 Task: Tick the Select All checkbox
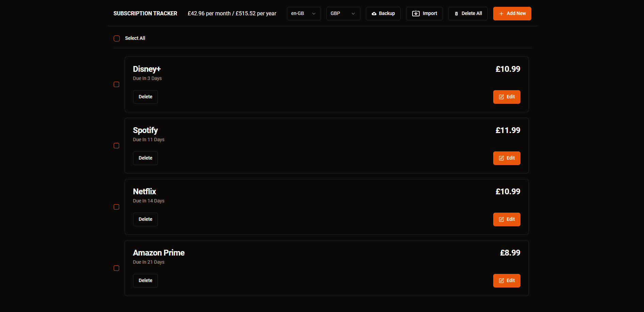[117, 38]
